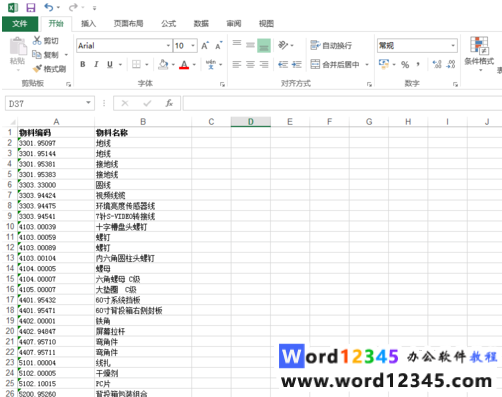
Task: Click the fx insert function icon
Action: (169, 103)
